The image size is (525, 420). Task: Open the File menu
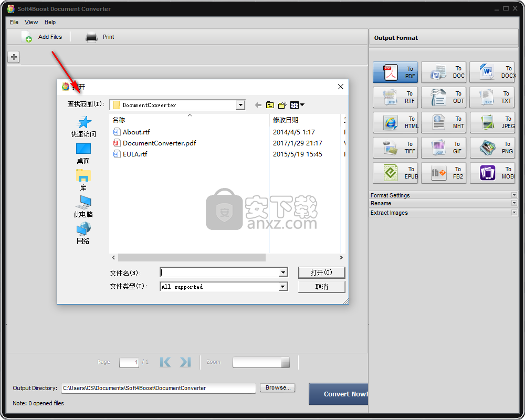(x=14, y=22)
